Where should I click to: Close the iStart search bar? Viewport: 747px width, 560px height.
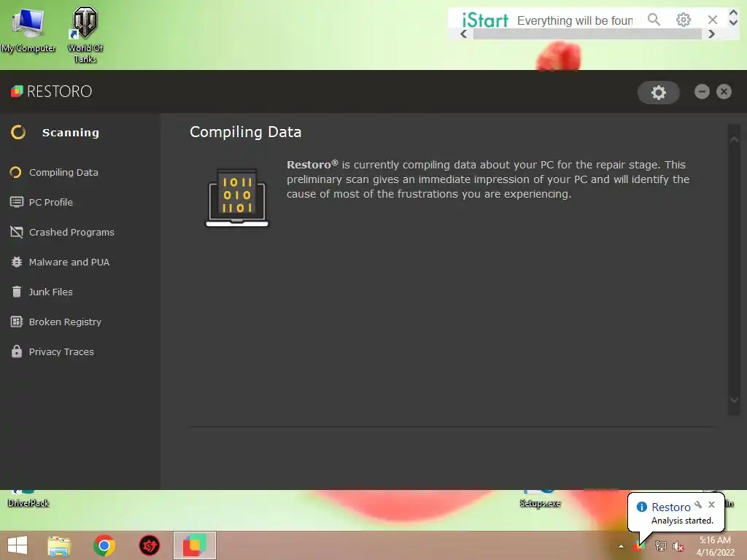coord(712,20)
